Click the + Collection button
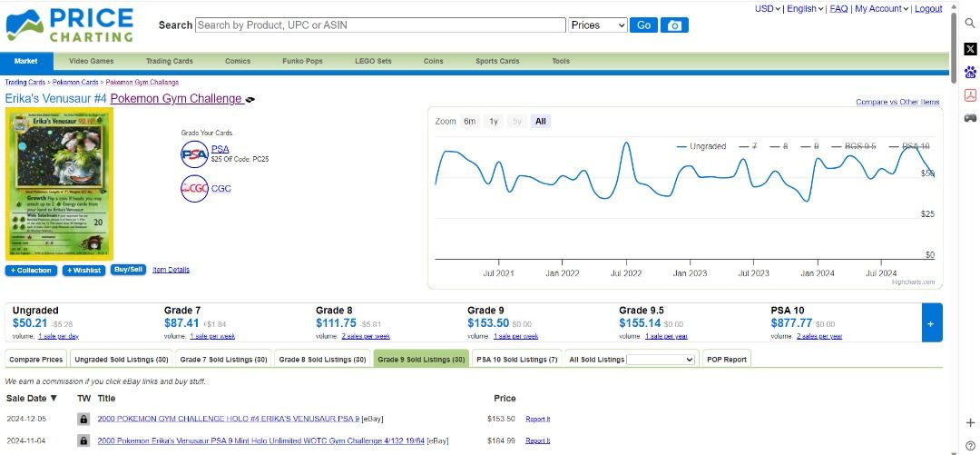980x455 pixels. click(x=31, y=271)
